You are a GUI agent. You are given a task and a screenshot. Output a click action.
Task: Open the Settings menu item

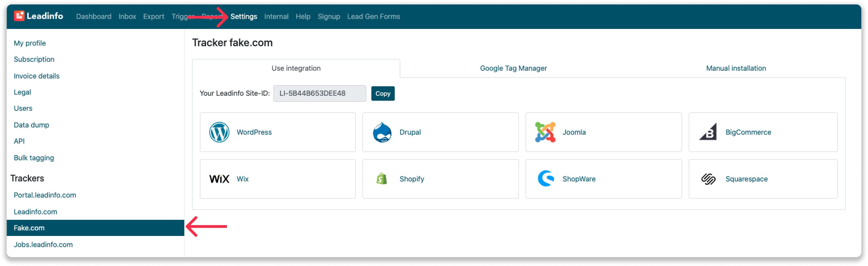pyautogui.click(x=243, y=16)
